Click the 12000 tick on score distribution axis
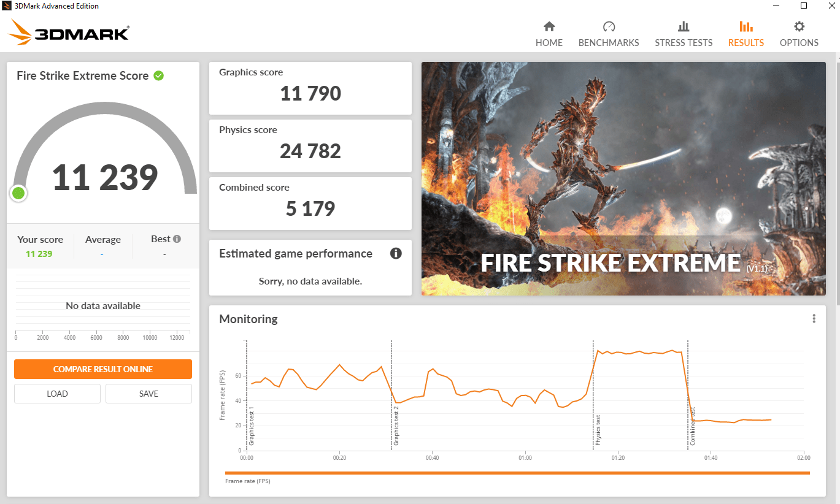The height and width of the screenshot is (504, 840). tap(176, 338)
